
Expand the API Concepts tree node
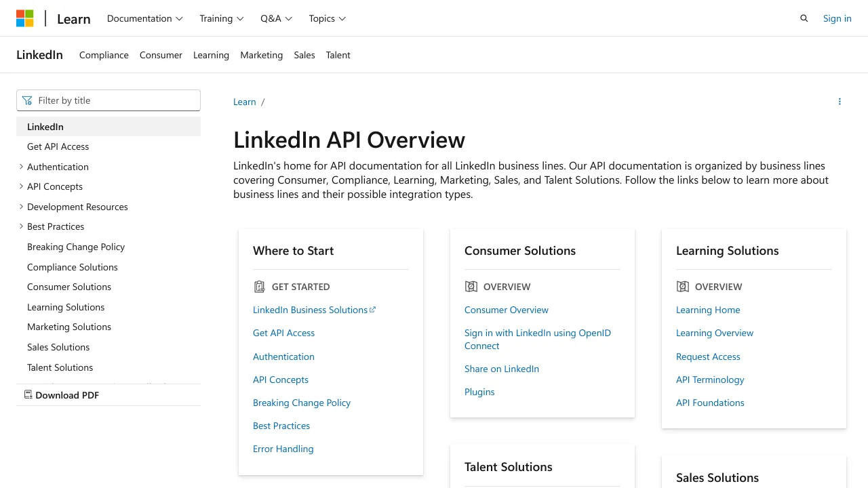pos(21,186)
